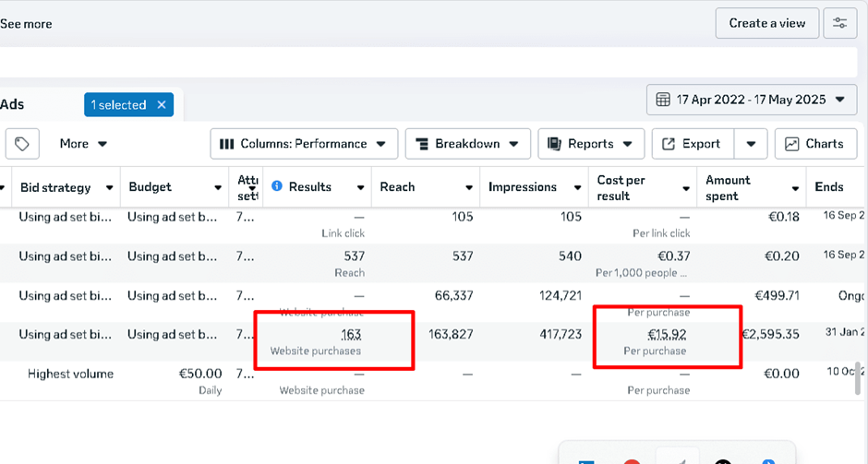Viewport: 868px width, 464px height.
Task: Open the More actions menu
Action: 83,144
